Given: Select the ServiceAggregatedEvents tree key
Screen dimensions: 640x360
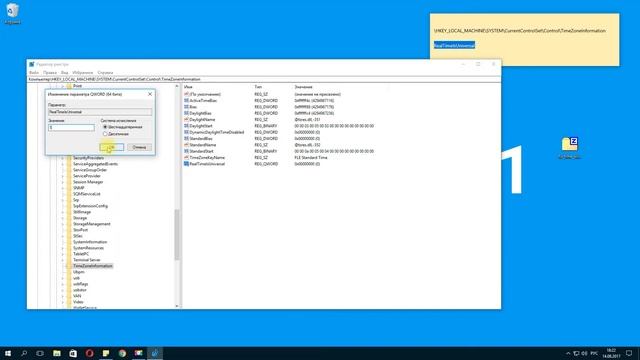Looking at the screenshot, I should point(95,164).
